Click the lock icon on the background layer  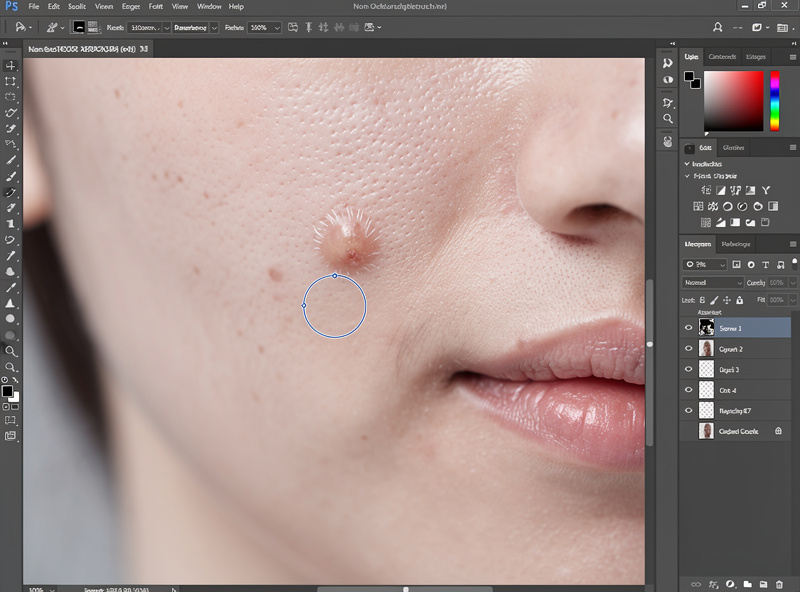coord(778,431)
